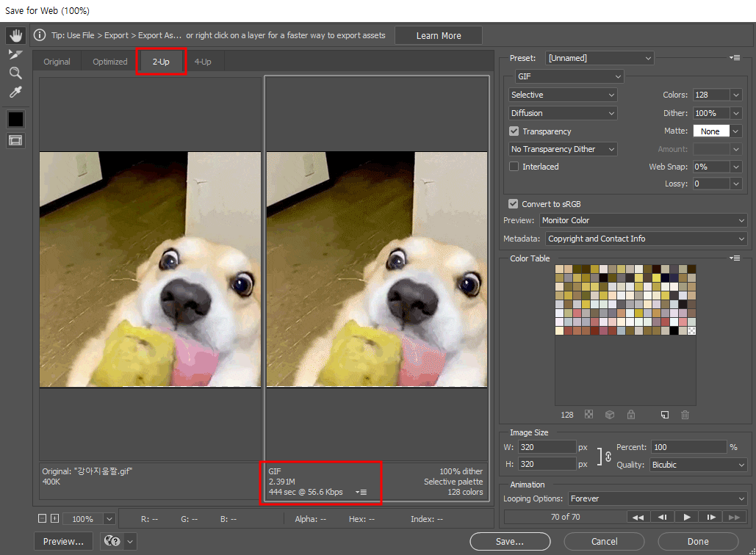Image resolution: width=756 pixels, height=555 pixels.
Task: Open the optimized preview options menu icon
Action: 361,492
